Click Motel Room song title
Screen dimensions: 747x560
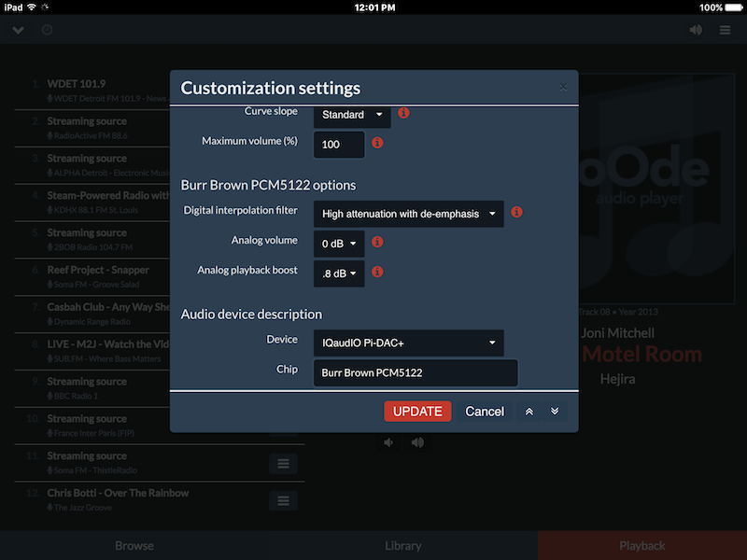[x=641, y=355]
